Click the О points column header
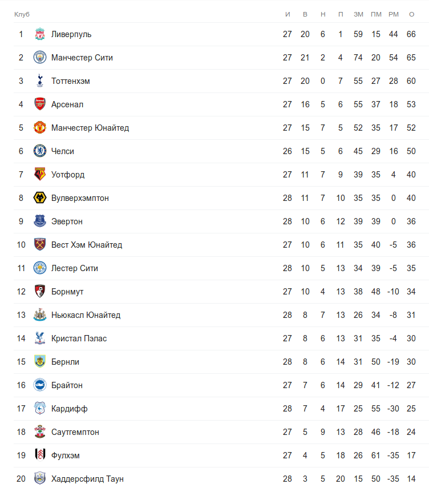Viewport: 429px width, 504px height. pyautogui.click(x=411, y=14)
